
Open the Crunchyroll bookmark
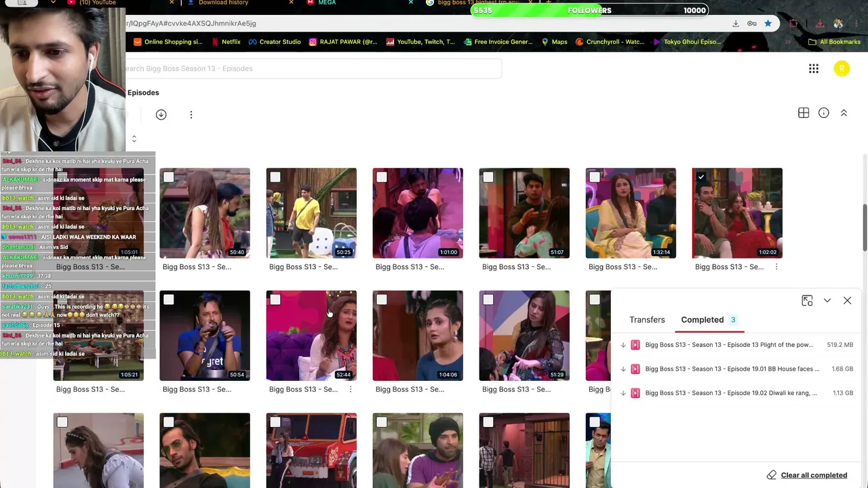click(610, 42)
